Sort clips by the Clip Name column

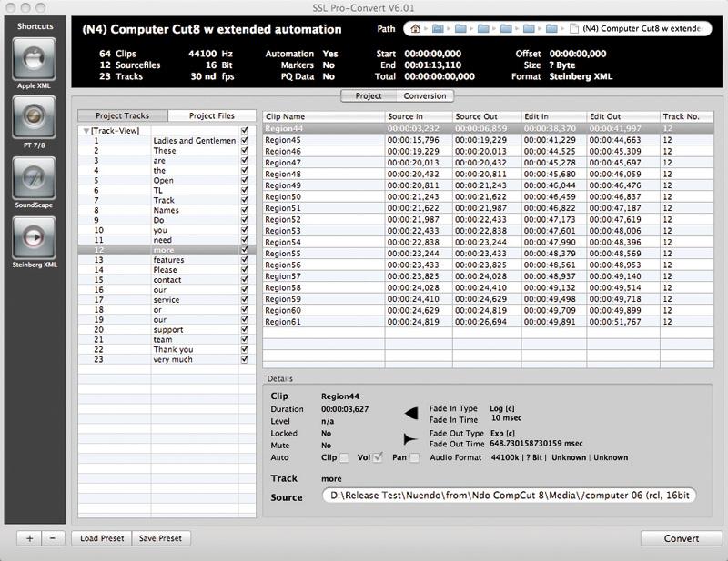point(323,117)
